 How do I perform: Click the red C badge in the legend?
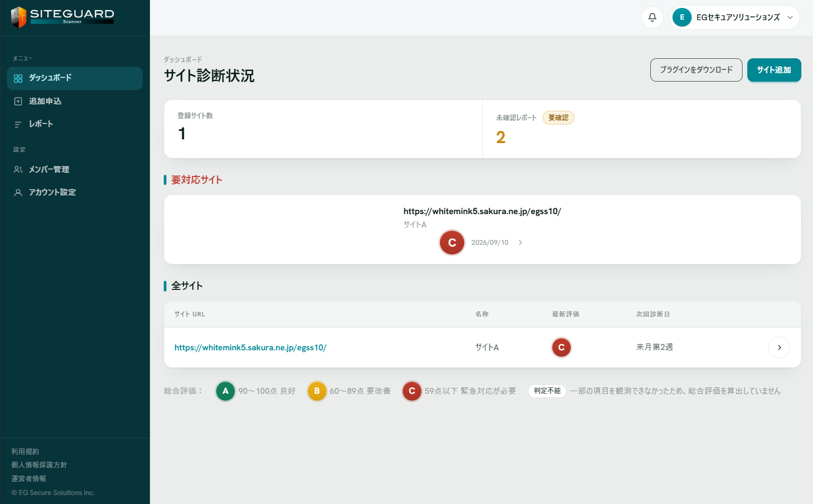pos(412,391)
